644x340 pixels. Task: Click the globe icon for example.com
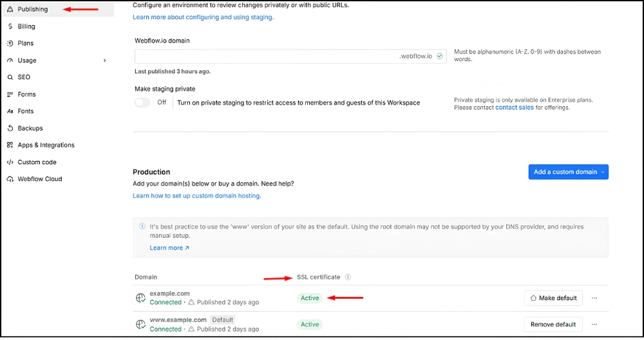(x=140, y=298)
